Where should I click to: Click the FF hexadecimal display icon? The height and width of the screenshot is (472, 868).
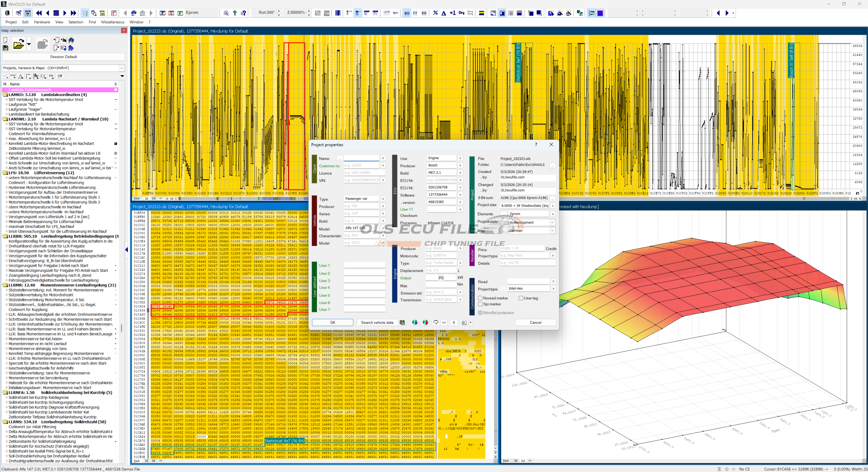pyautogui.click(x=415, y=13)
